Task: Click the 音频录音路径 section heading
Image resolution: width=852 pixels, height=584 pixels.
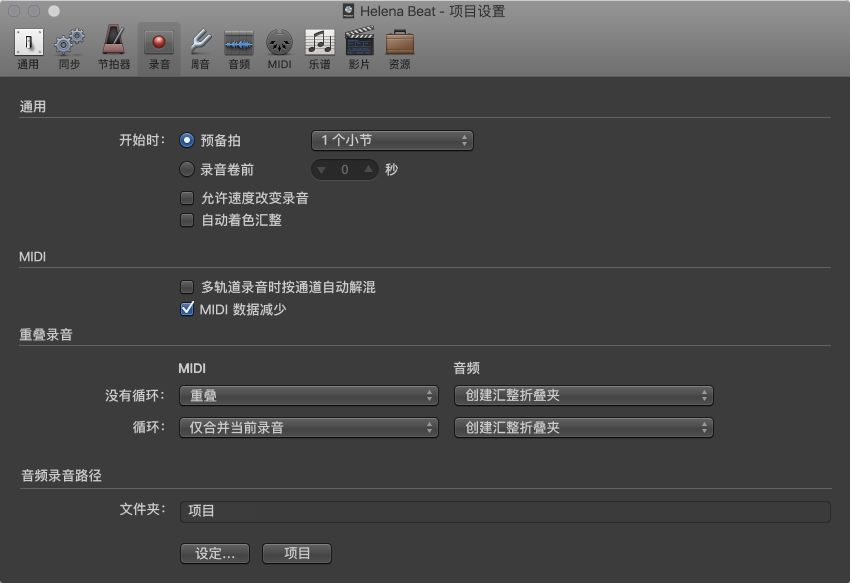Action: (x=61, y=476)
